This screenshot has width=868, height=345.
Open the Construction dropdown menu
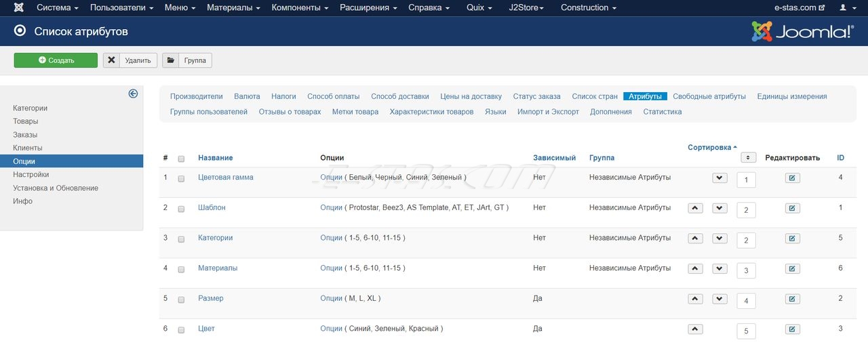tap(589, 7)
